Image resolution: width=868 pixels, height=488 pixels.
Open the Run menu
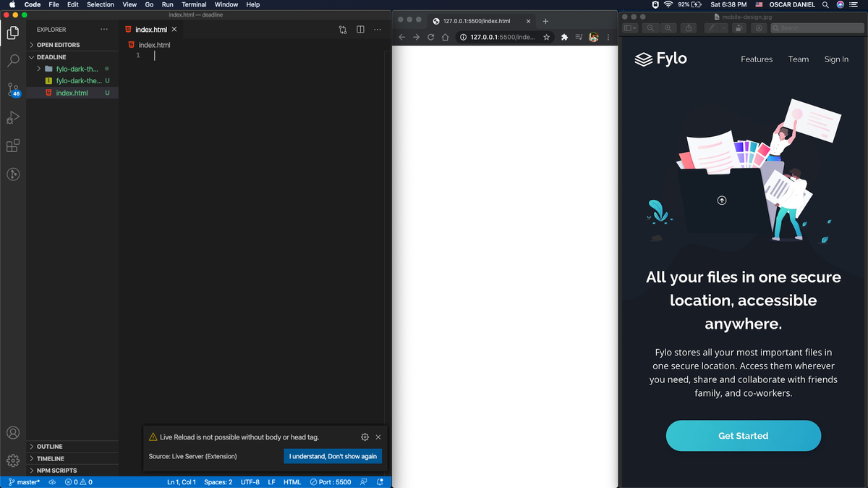[x=167, y=4]
